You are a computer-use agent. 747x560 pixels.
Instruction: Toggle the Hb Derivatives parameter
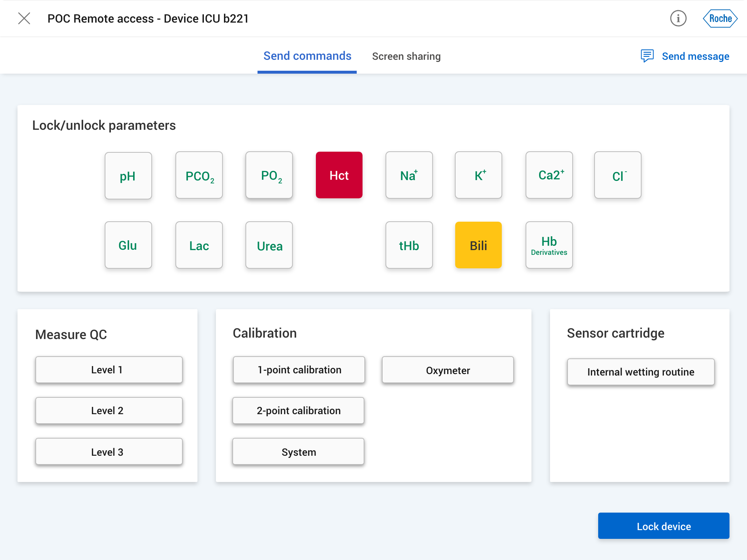[x=549, y=245]
